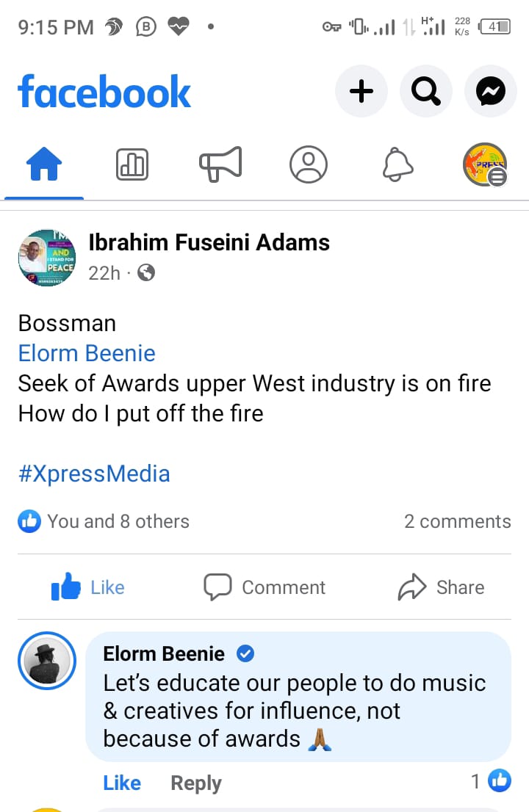Comment on the post
The image size is (529, 812).
pyautogui.click(x=264, y=587)
